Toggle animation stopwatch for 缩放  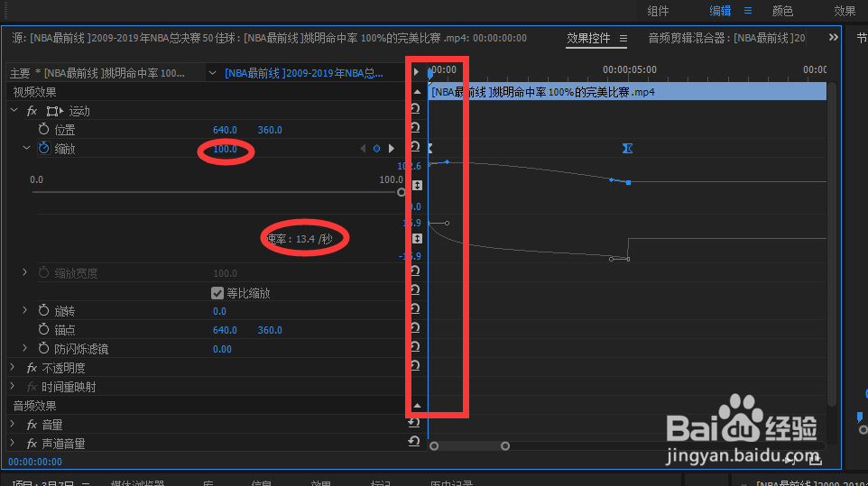[43, 148]
